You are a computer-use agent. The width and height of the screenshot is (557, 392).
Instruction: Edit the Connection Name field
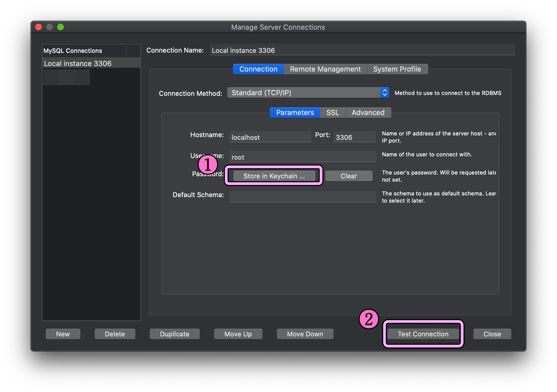362,50
